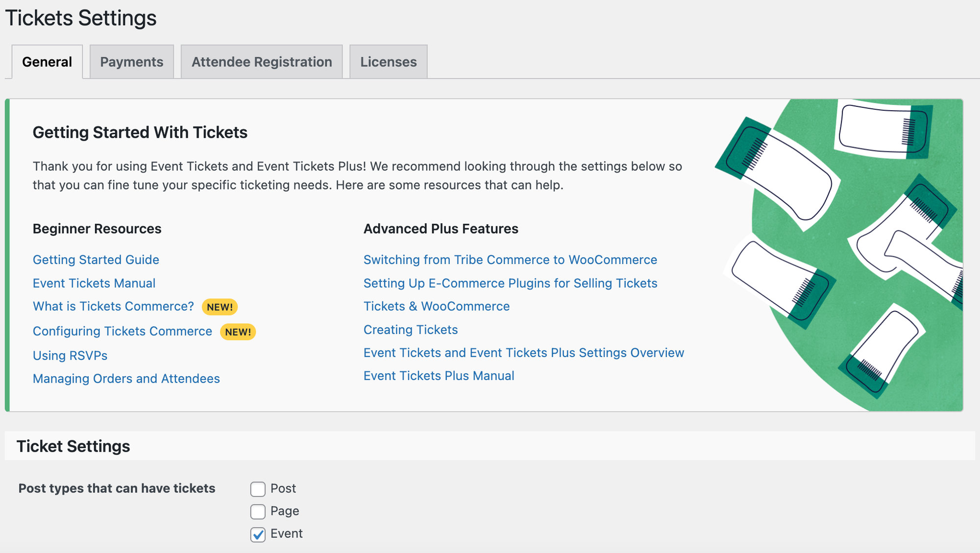980x553 pixels.
Task: Click the Tickets Settings page title
Action: click(81, 18)
